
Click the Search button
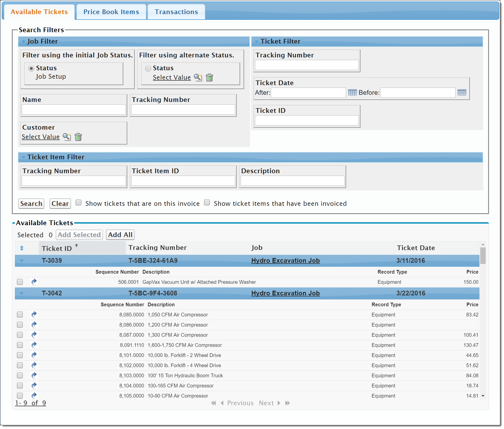(31, 204)
